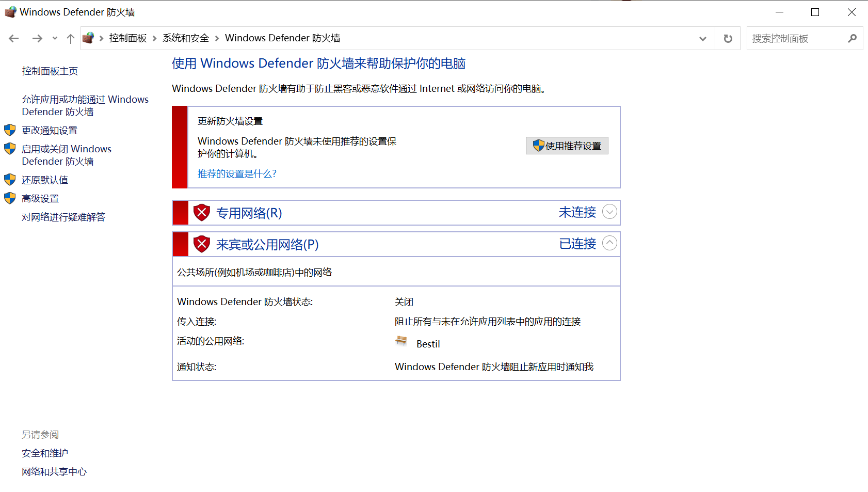Image resolution: width=868 pixels, height=492 pixels.
Task: Open 允许应用或功能通过 Windows Defender 防火墙
Action: (x=85, y=105)
